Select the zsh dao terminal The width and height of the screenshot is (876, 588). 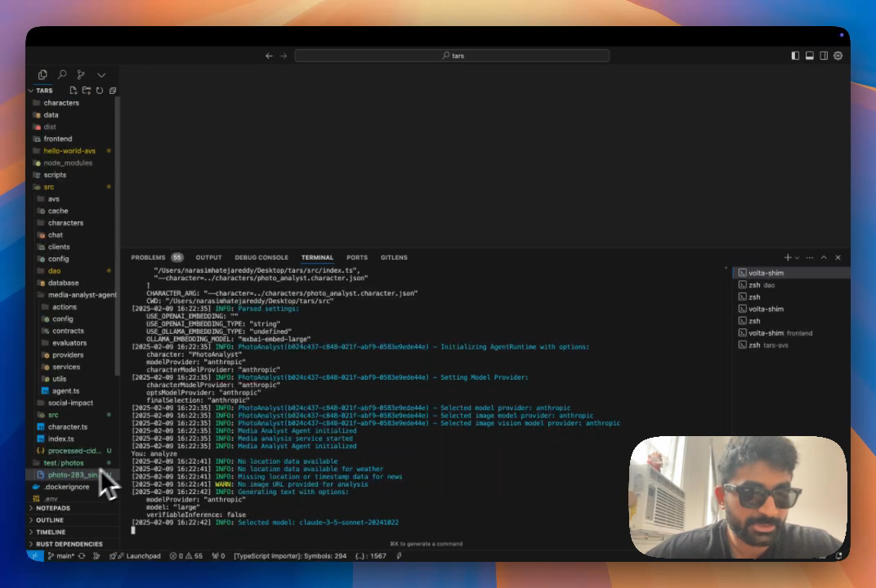(x=791, y=285)
